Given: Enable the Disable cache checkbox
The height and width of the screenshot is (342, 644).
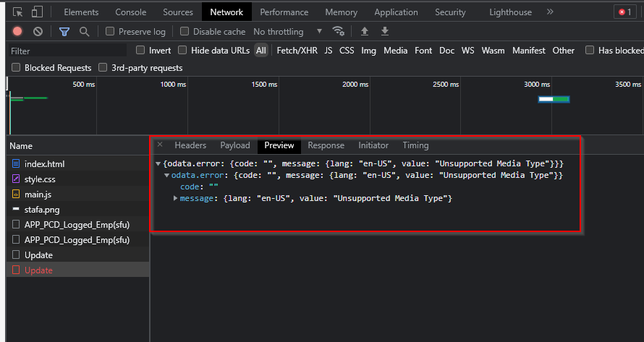Looking at the screenshot, I should tap(185, 31).
